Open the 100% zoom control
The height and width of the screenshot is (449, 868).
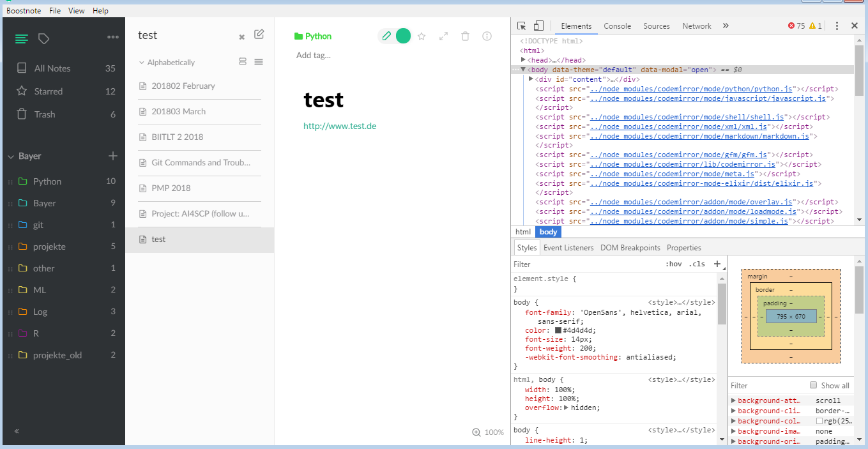[488, 432]
